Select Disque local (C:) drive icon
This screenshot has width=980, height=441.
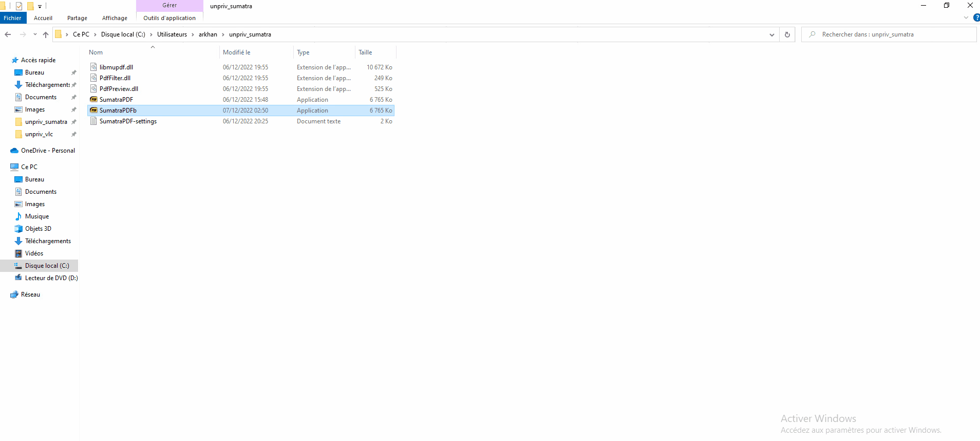[18, 266]
